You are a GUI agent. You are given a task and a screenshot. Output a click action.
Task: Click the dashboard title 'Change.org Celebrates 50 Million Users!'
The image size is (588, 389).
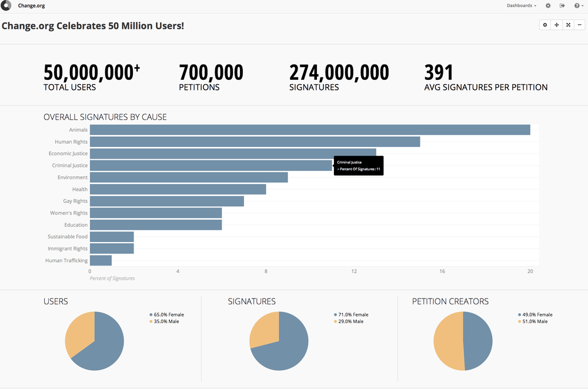point(93,26)
